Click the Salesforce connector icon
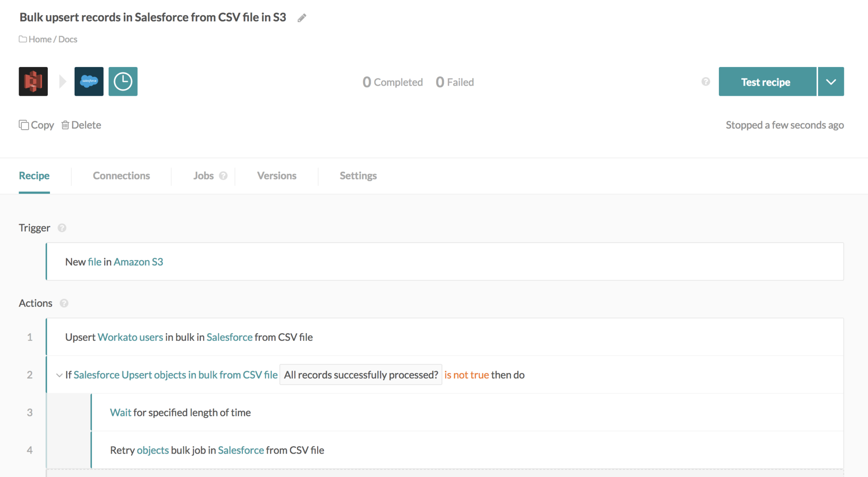Viewport: 868px width, 477px height. pyautogui.click(x=89, y=81)
